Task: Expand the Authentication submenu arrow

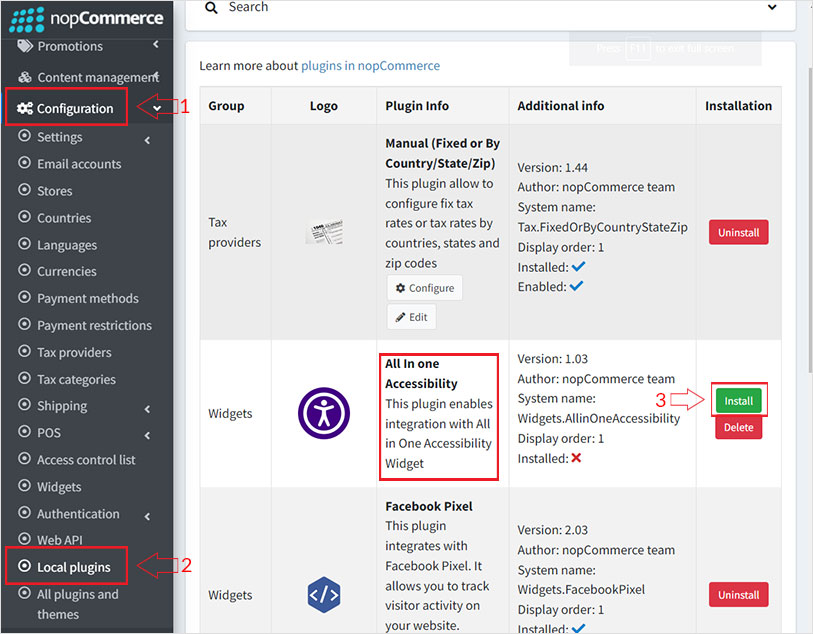Action: 147,516
